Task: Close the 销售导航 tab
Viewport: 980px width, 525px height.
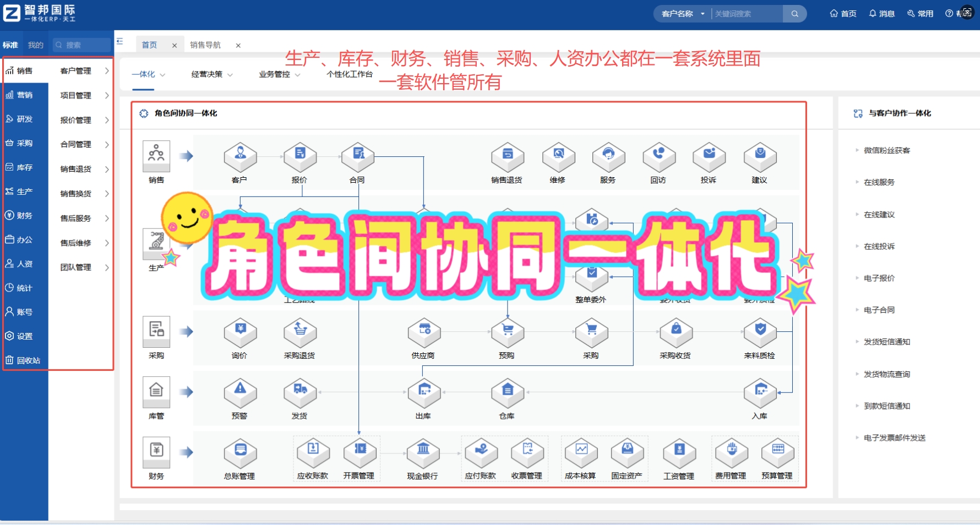Action: [x=238, y=46]
